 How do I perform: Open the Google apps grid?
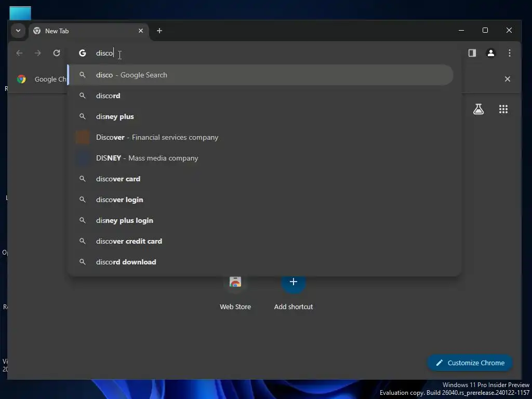point(503,109)
